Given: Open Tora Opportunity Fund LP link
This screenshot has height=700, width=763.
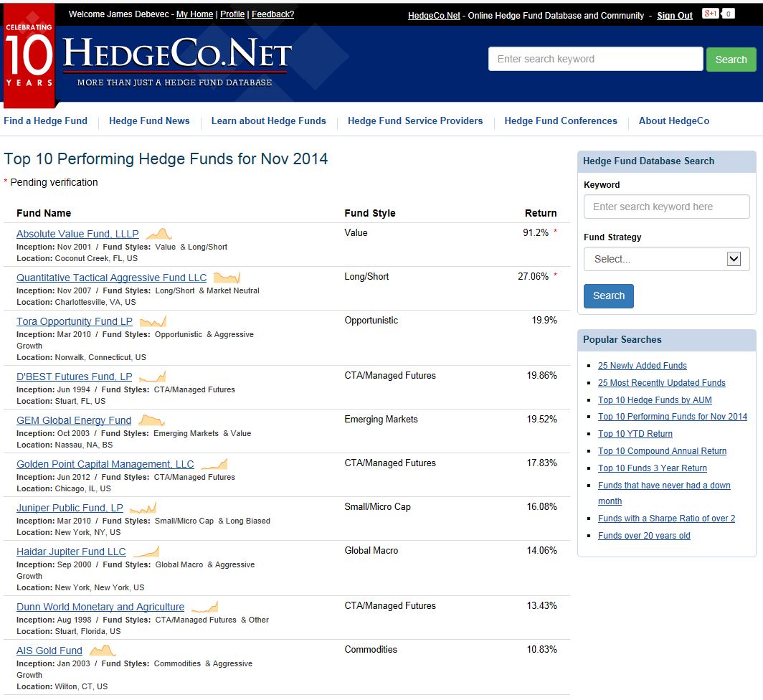Looking at the screenshot, I should [75, 321].
